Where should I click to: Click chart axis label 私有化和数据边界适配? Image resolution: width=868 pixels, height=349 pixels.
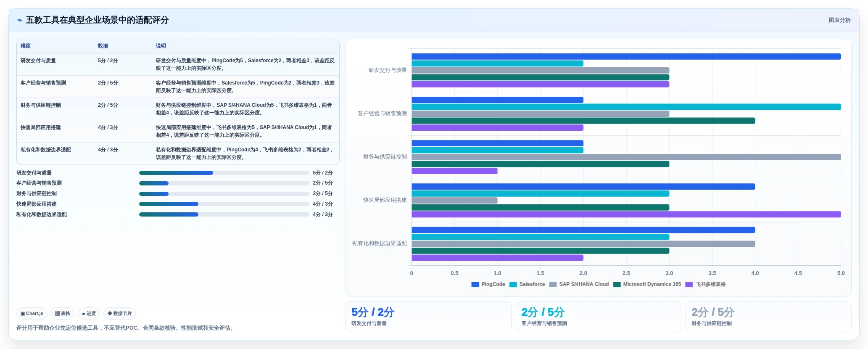coord(380,243)
